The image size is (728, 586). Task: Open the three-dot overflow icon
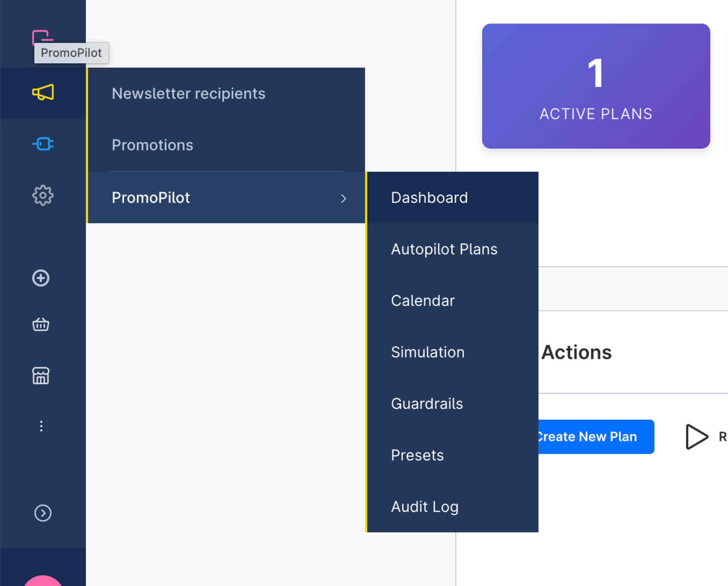point(41,426)
